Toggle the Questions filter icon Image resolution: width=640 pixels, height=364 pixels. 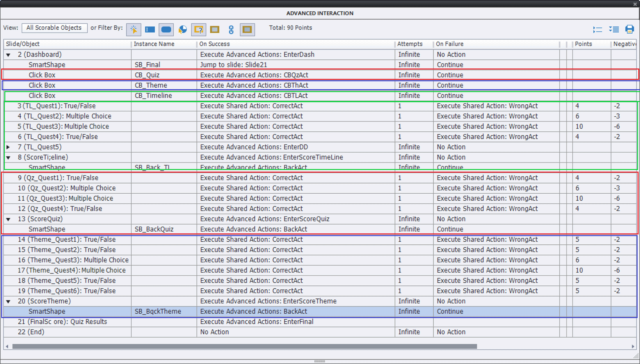(x=199, y=29)
